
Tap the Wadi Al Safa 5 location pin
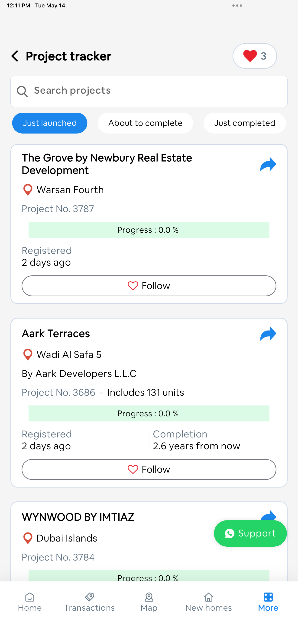(28, 354)
